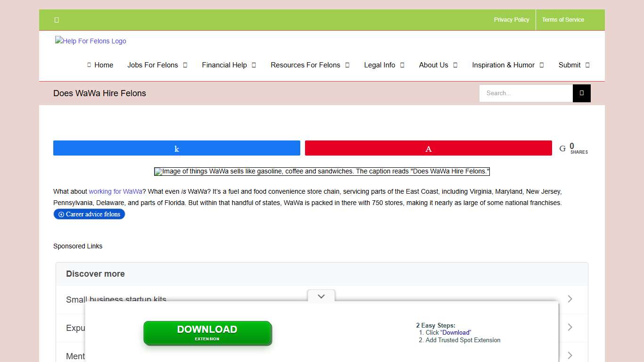Open the Resources For Felons menu
644x362 pixels.
pyautogui.click(x=310, y=65)
